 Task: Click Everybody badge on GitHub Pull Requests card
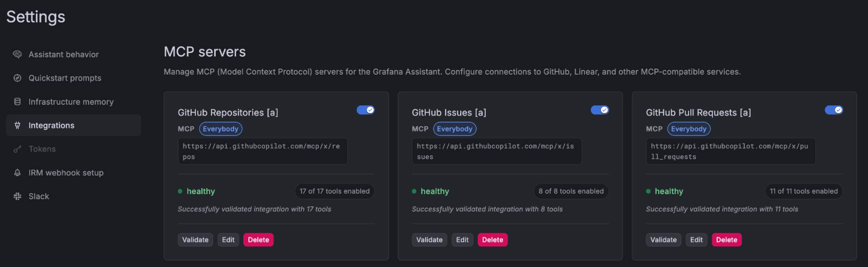(689, 129)
